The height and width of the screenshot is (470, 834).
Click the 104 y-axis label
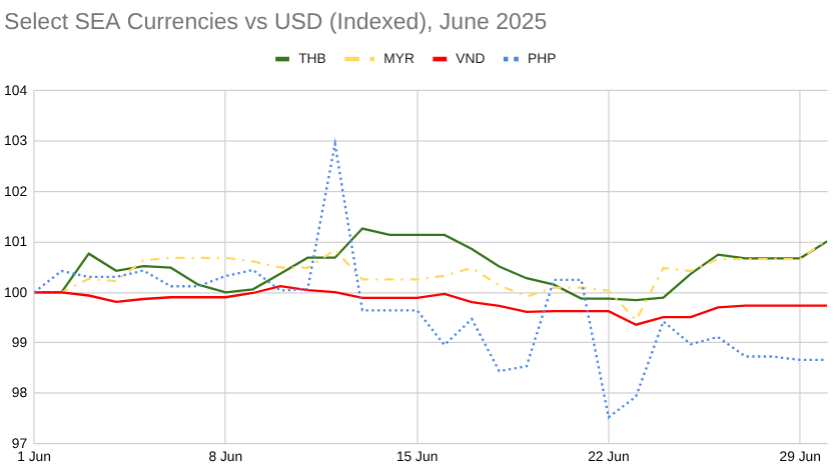click(x=15, y=91)
